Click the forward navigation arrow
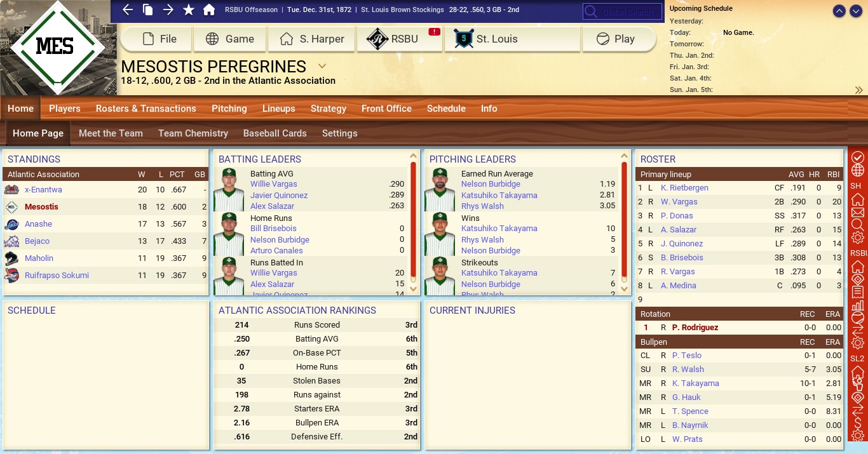 click(168, 10)
